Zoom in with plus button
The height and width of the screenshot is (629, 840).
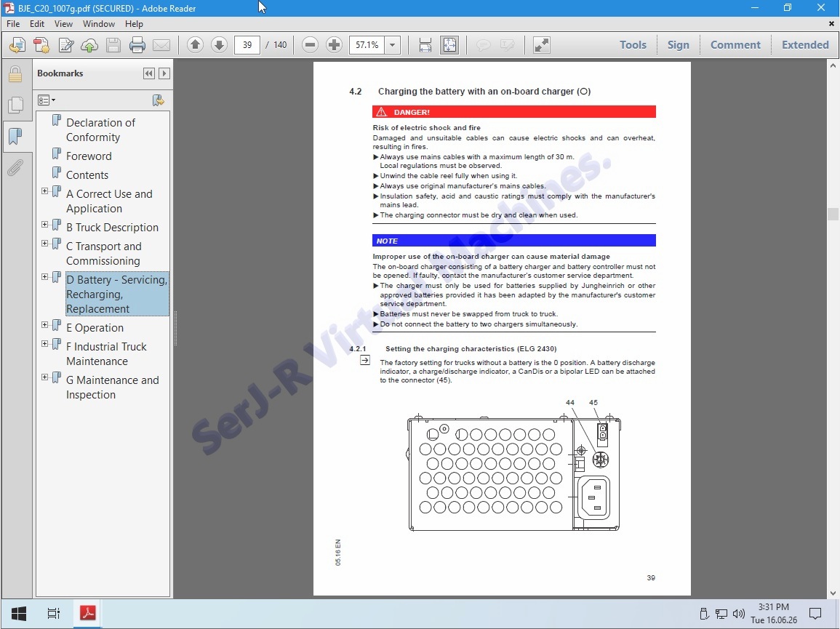(334, 45)
